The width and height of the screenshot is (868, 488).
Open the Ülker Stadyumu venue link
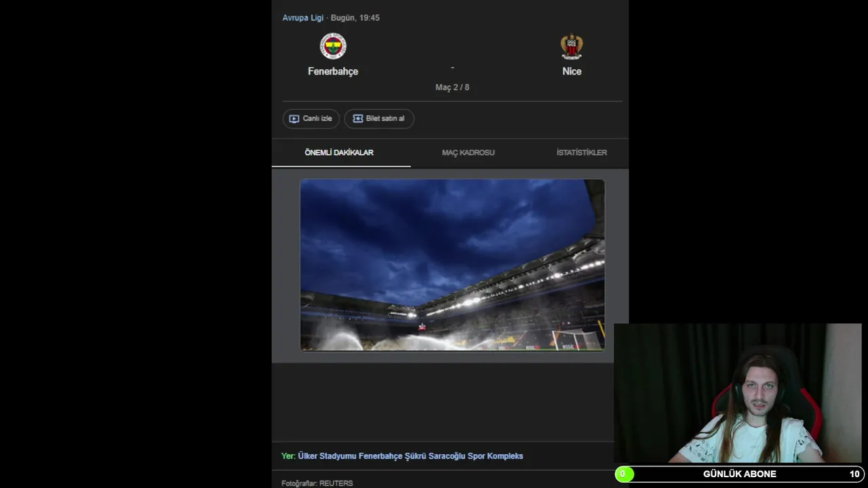pyautogui.click(x=410, y=456)
